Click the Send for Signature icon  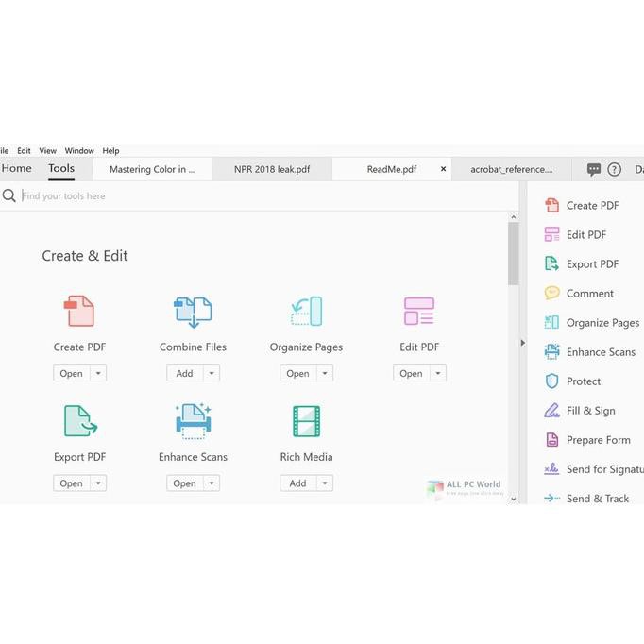pos(552,468)
